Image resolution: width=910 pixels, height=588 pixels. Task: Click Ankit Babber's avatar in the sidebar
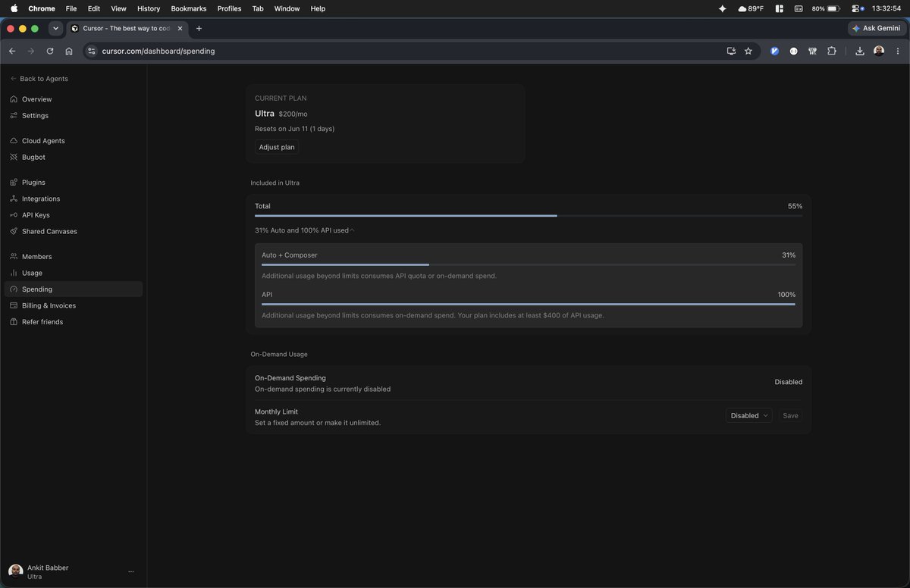(15, 571)
